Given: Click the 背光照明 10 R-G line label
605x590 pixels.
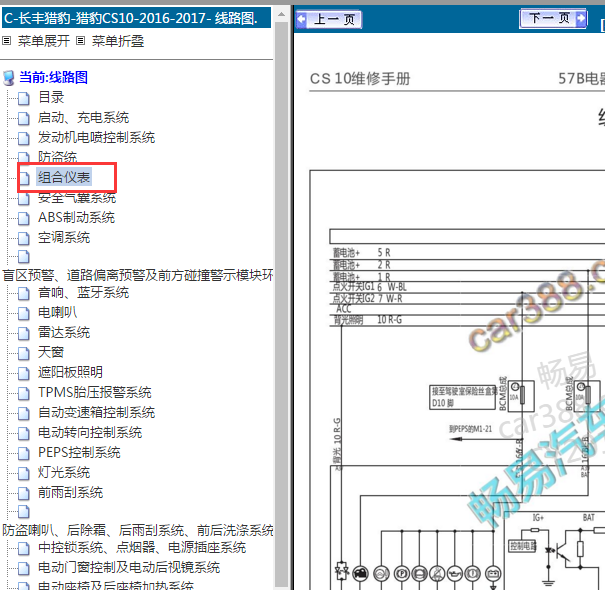Looking at the screenshot, I should 367,320.
